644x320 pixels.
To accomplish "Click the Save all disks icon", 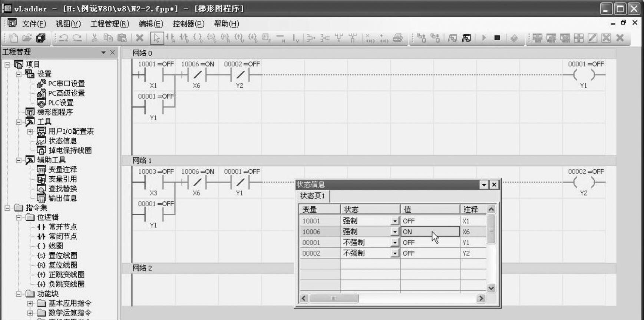I will click(x=41, y=38).
